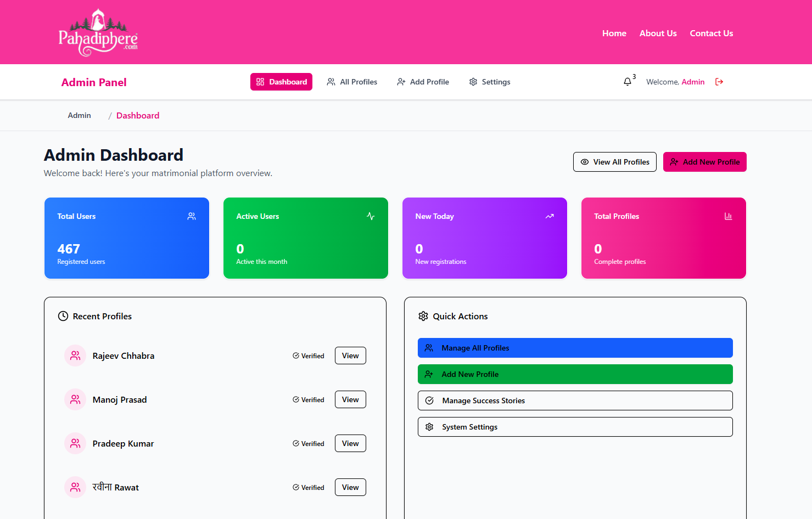
Task: Click Rajeev Chhabra's profile avatar icon
Action: tap(75, 356)
